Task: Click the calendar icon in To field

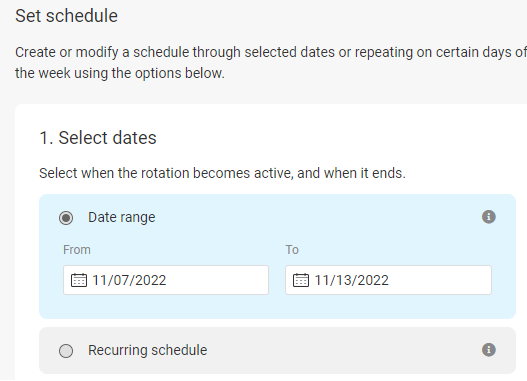Action: coord(301,280)
